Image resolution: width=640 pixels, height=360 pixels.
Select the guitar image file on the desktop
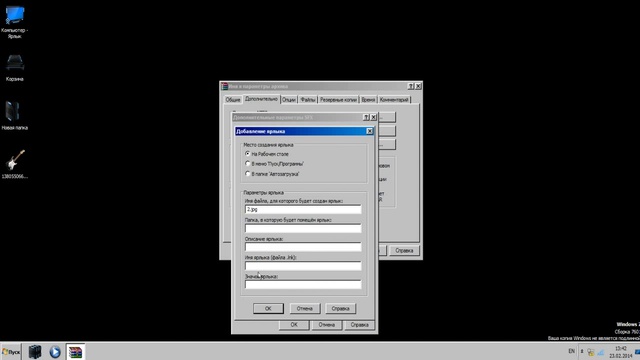pyautogui.click(x=15, y=164)
